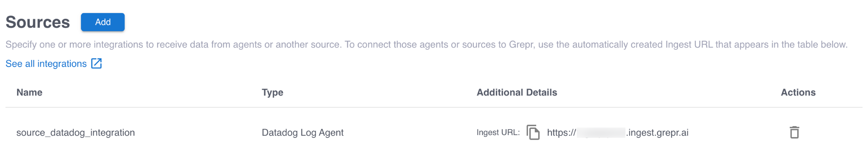Select the source_datadog_integration name cell
The width and height of the screenshot is (868, 157).
[x=75, y=133]
